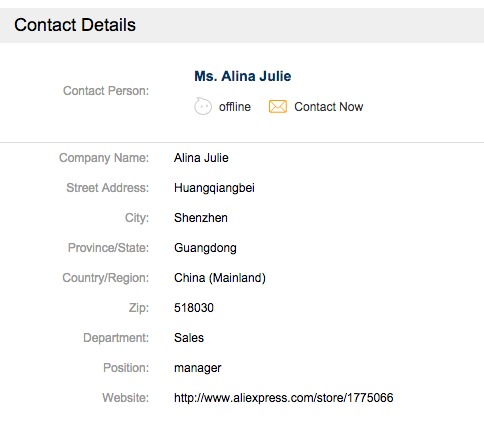
Task: Click the Country/Region label
Action: tap(106, 278)
